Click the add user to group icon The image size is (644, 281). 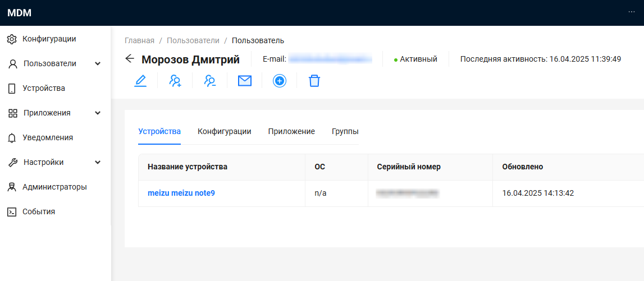coord(175,81)
